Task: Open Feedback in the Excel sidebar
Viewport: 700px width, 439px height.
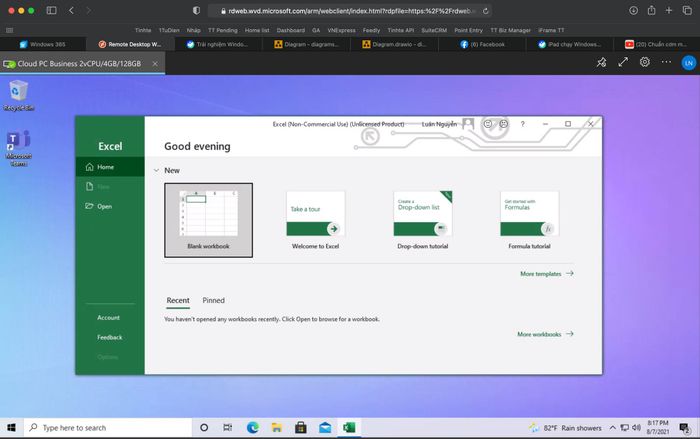Action: pos(110,337)
